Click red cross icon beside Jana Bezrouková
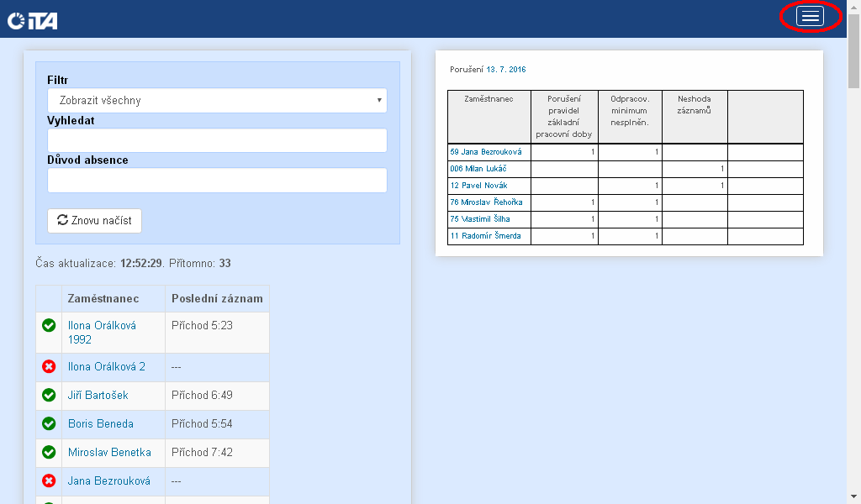861x504 pixels. pos(49,481)
